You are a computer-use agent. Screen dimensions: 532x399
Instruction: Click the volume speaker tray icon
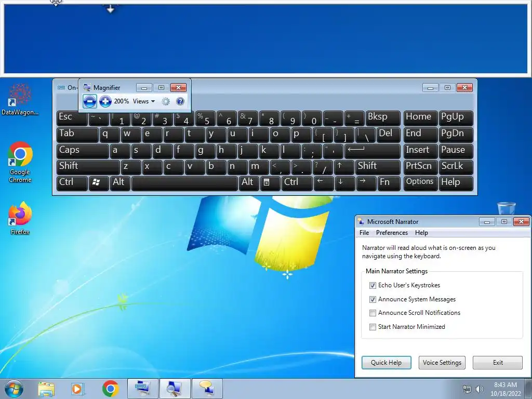(x=480, y=389)
